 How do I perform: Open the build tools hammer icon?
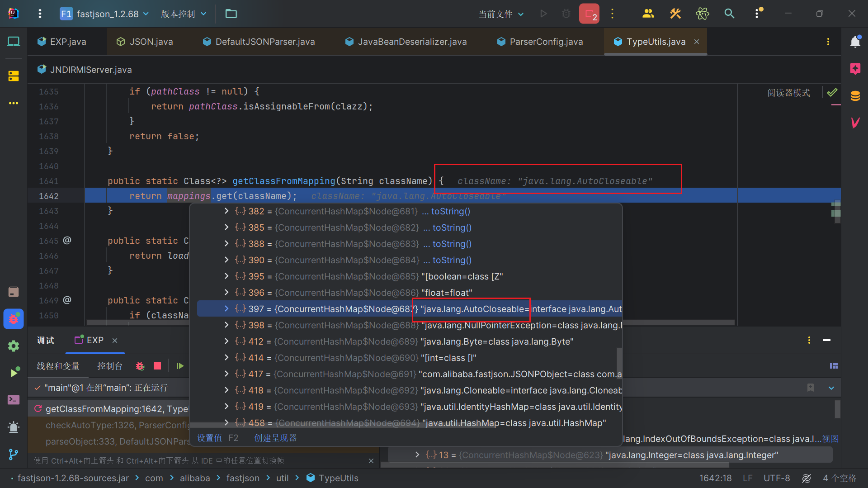[x=675, y=14]
